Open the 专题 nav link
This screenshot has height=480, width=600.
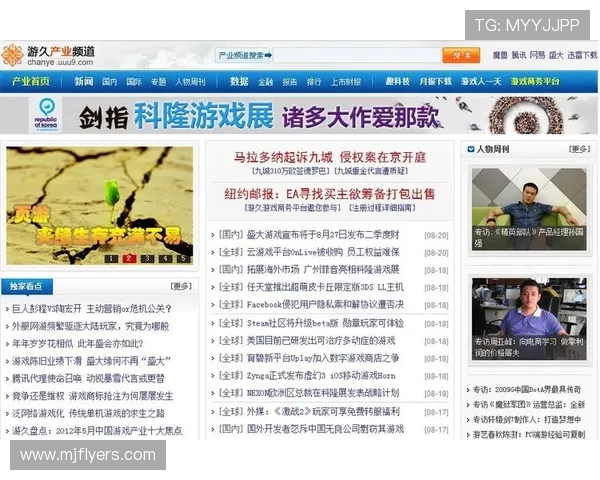click(x=158, y=82)
